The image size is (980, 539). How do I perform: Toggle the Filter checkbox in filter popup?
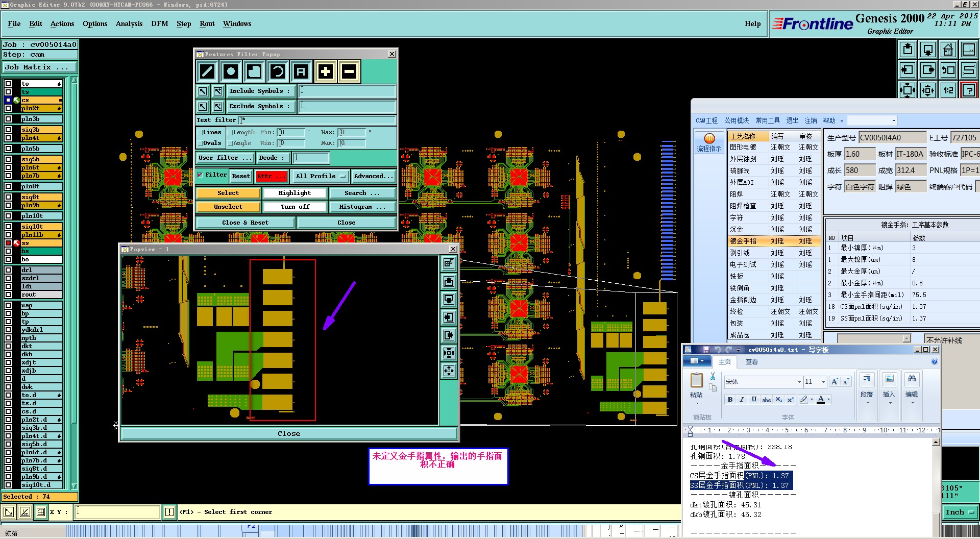[x=200, y=175]
